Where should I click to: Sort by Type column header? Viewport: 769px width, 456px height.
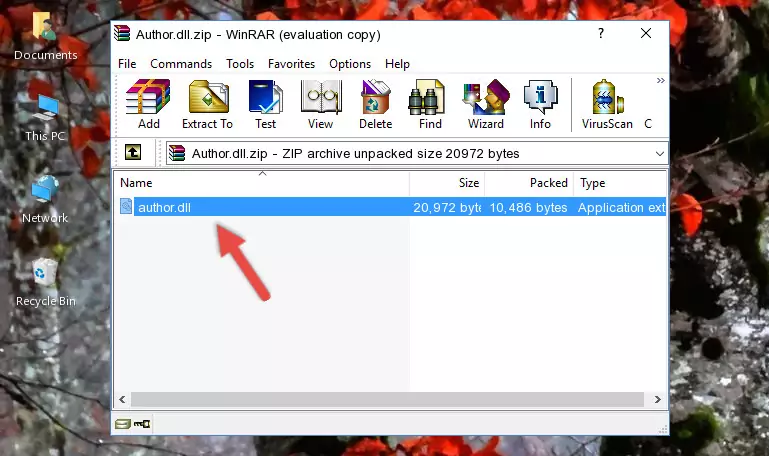click(x=619, y=183)
